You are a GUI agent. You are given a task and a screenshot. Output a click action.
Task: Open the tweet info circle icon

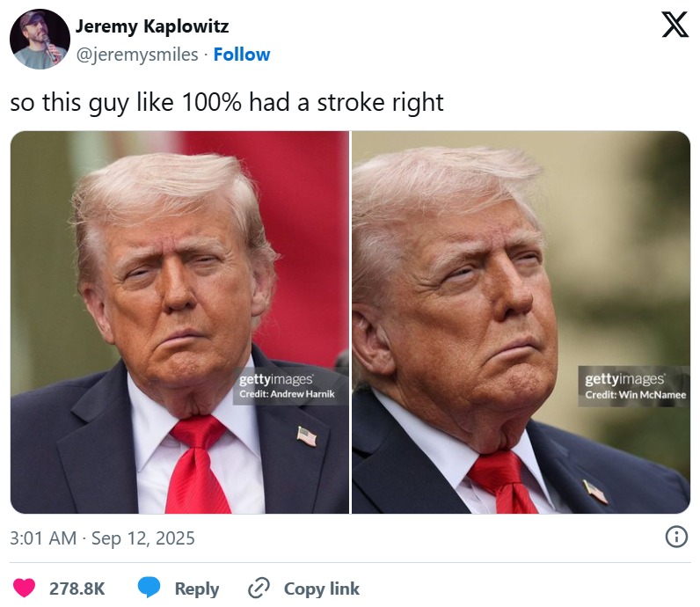point(676,537)
